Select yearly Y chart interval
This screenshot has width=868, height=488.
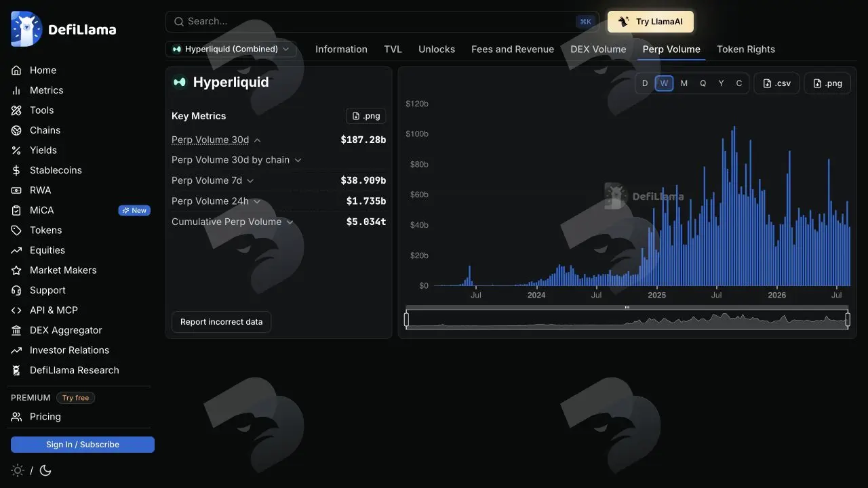tap(721, 83)
